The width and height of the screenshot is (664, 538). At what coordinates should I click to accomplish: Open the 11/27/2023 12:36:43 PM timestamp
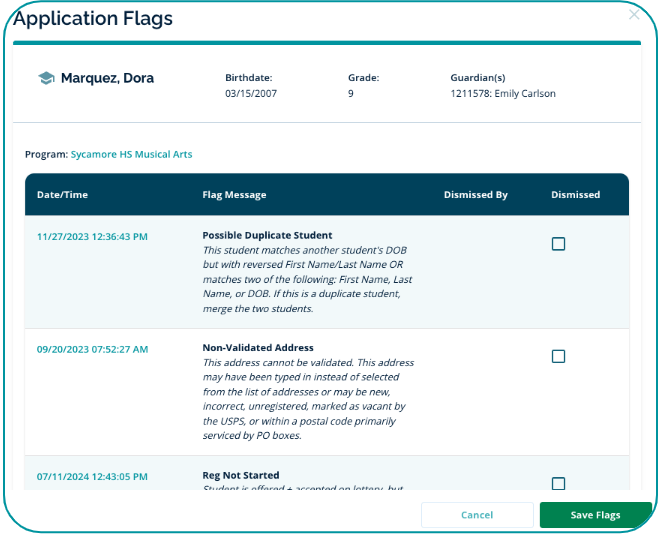92,237
